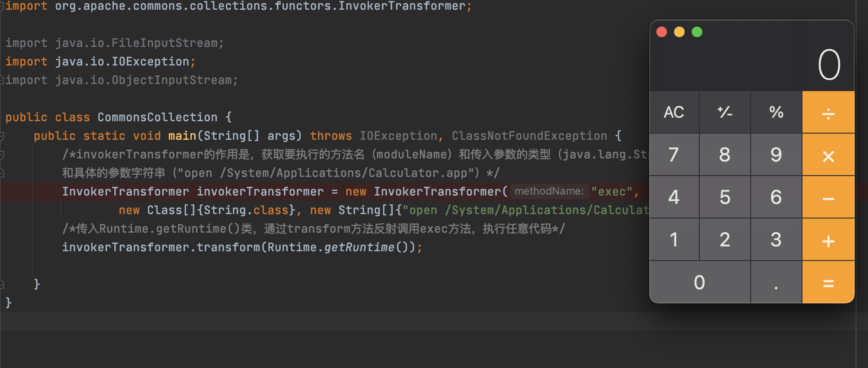Click the 9 key in Calculator
The height and width of the screenshot is (368, 868).
pos(776,155)
